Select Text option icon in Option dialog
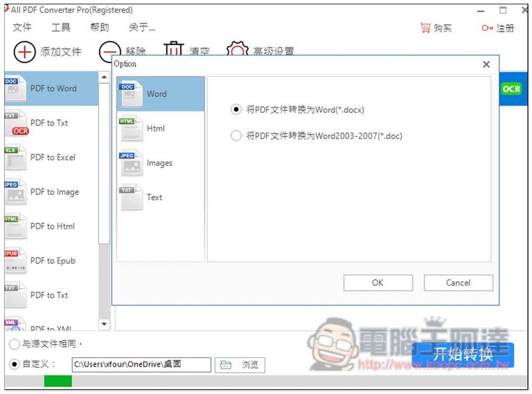The width and height of the screenshot is (532, 394). click(x=131, y=197)
